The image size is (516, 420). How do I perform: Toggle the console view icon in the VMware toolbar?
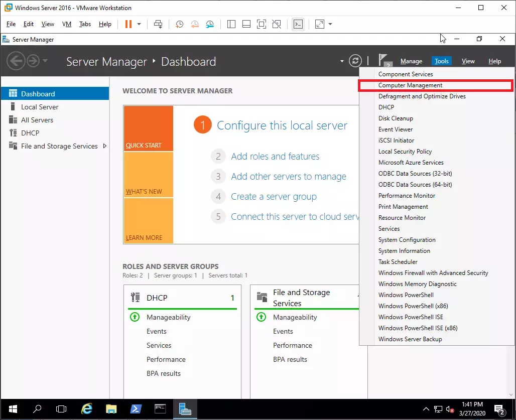click(x=298, y=24)
